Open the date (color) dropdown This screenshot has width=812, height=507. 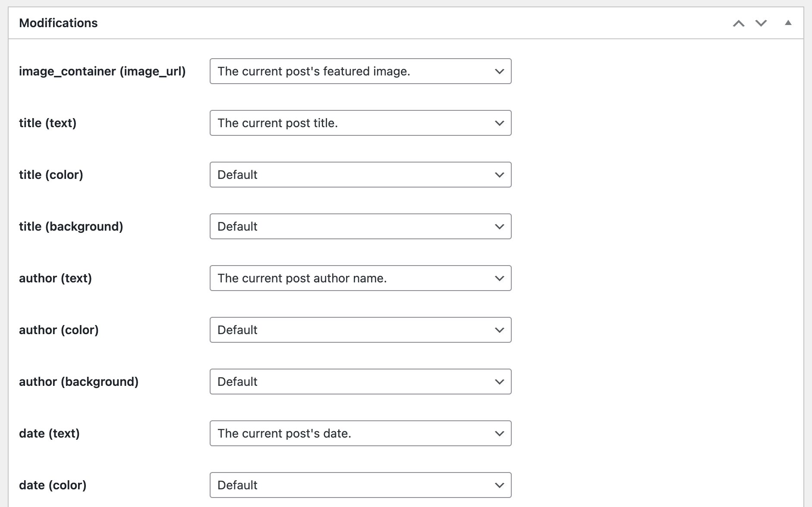pos(360,485)
